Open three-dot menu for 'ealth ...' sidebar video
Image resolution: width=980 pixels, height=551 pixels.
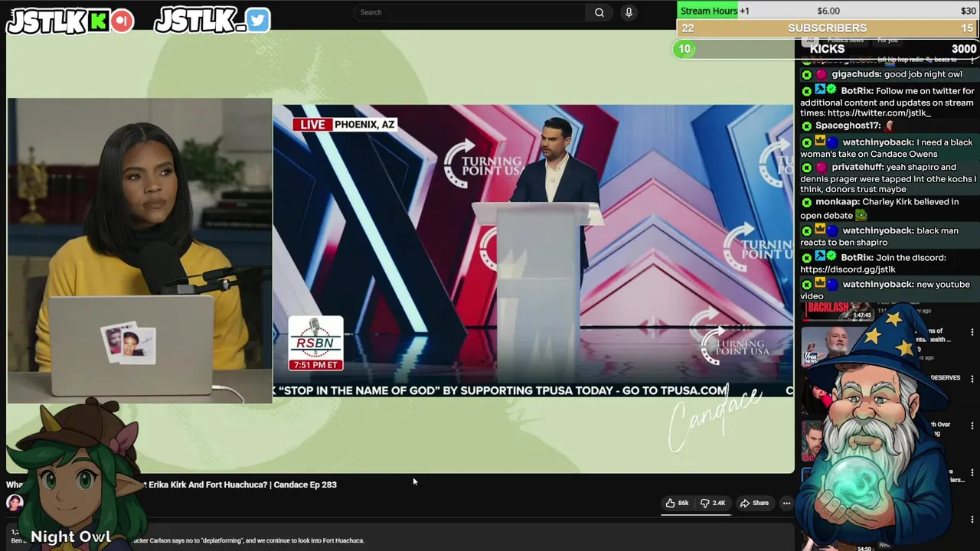pyautogui.click(x=972, y=332)
